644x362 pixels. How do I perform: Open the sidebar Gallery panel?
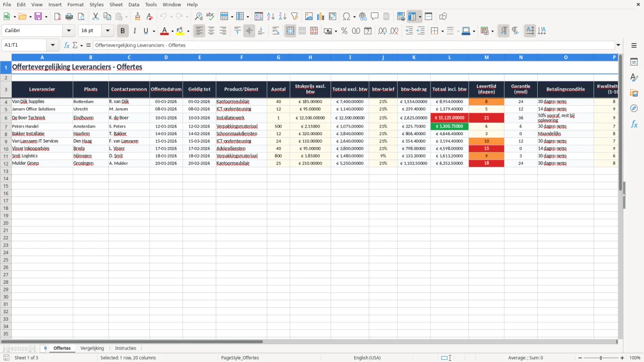634,93
